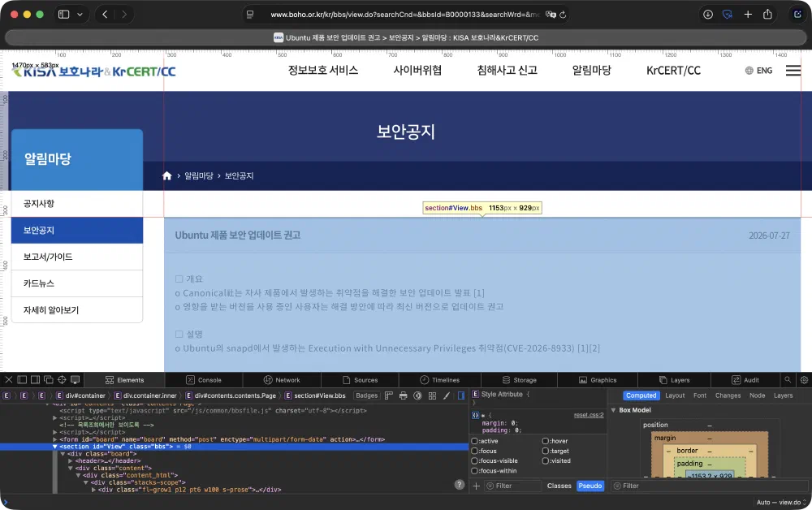This screenshot has width=812, height=510.
Task: Click translate icon in address bar
Action: (551, 15)
